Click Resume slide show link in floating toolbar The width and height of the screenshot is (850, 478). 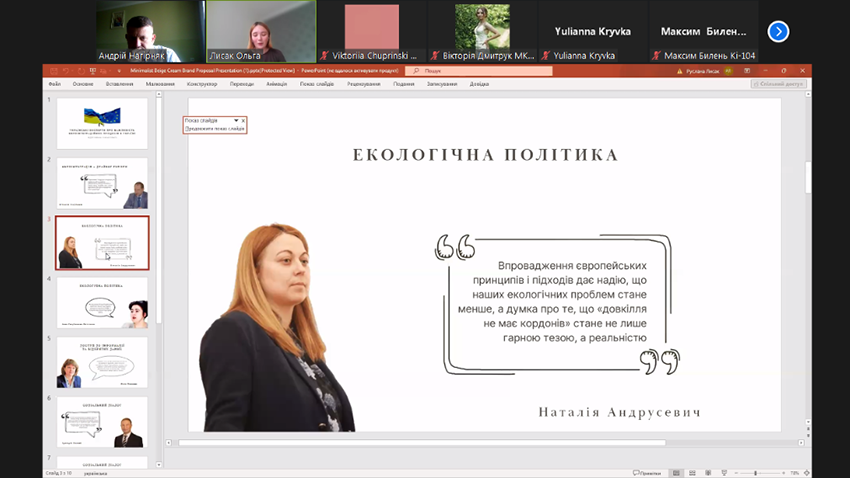[x=214, y=129]
